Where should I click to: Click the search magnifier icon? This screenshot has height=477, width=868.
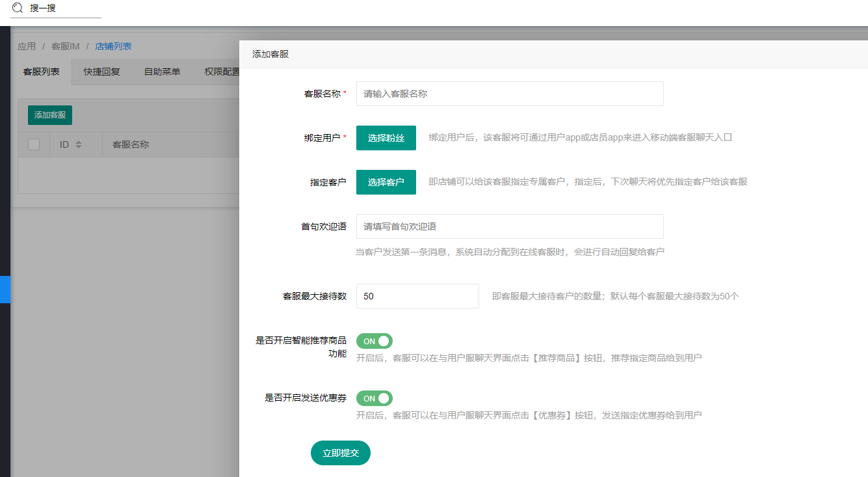point(18,8)
